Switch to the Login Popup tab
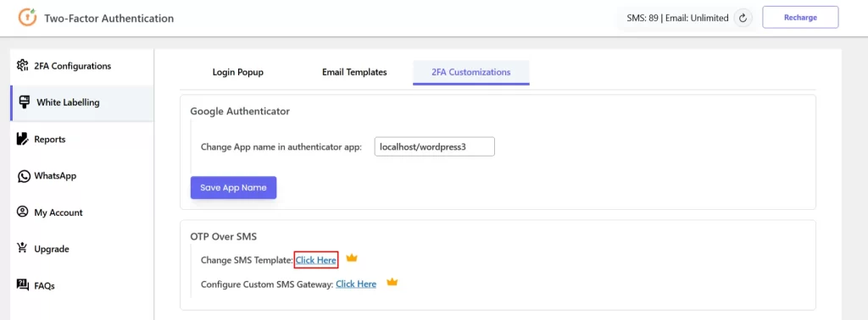868x320 pixels. [x=238, y=73]
